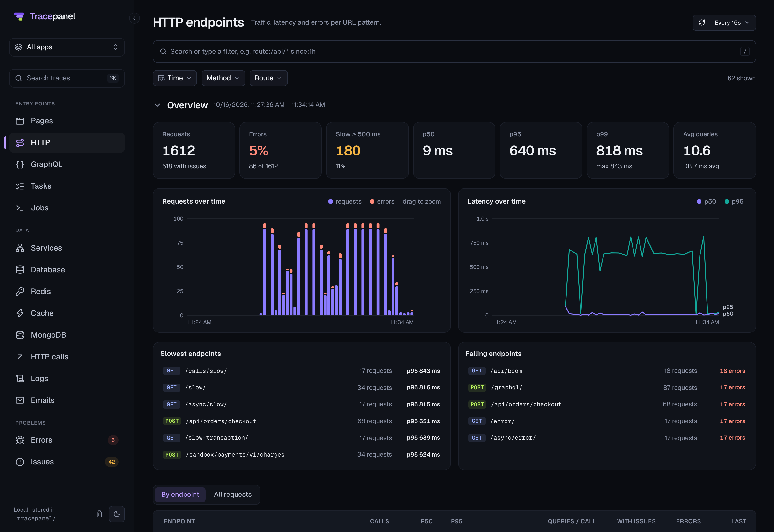Click the trash icon to clear stored data
The width and height of the screenshot is (774, 532).
coord(99,514)
